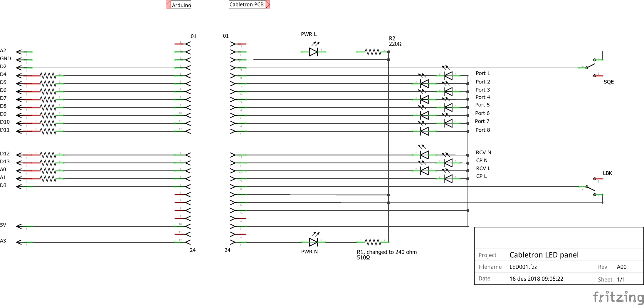Click the LBK switch symbol
Screen dimensions: 644x305
(x=591, y=187)
